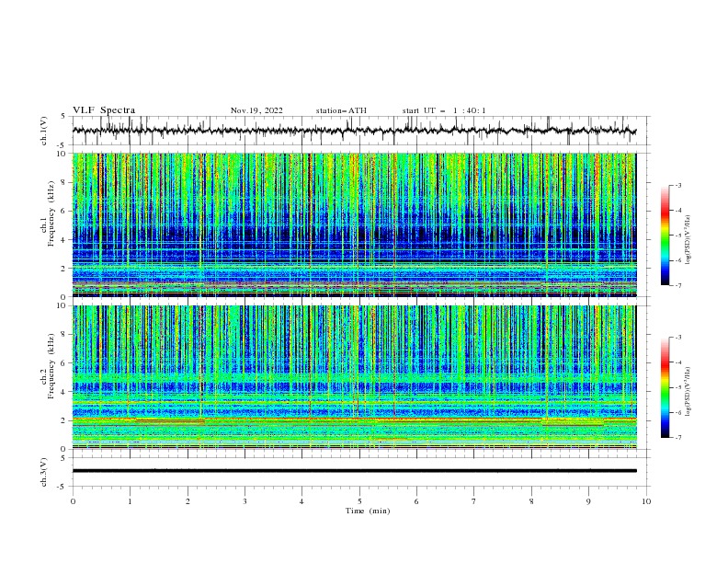Click the '10' tick on time axis
This screenshot has height=563, width=728.
point(646,501)
